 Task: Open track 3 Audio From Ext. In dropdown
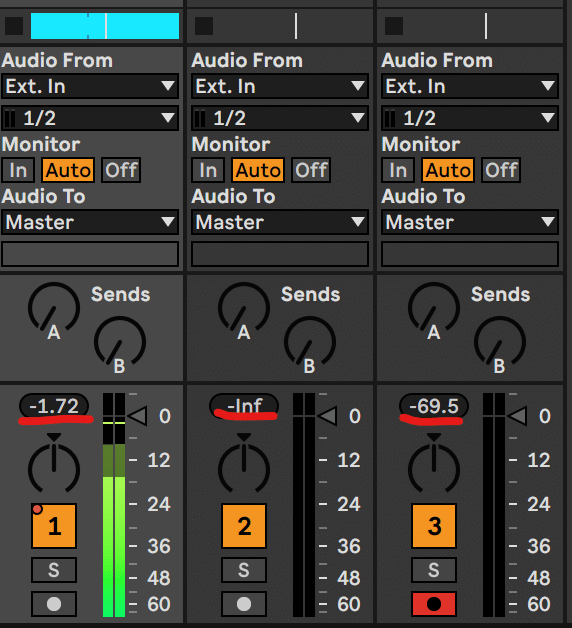(x=469, y=86)
